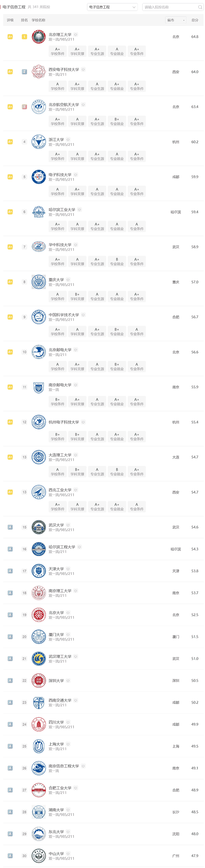205x868 pixels.
Task: Toggle the heart next to 浙江大学
Action: click(68, 140)
